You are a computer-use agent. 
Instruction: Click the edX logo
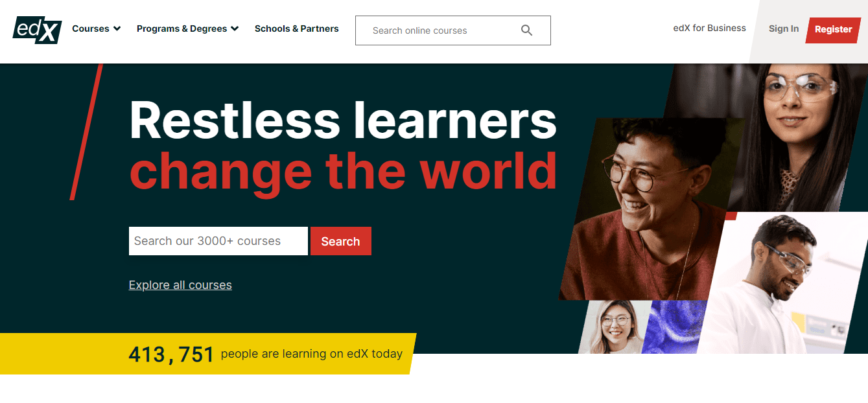[37, 30]
